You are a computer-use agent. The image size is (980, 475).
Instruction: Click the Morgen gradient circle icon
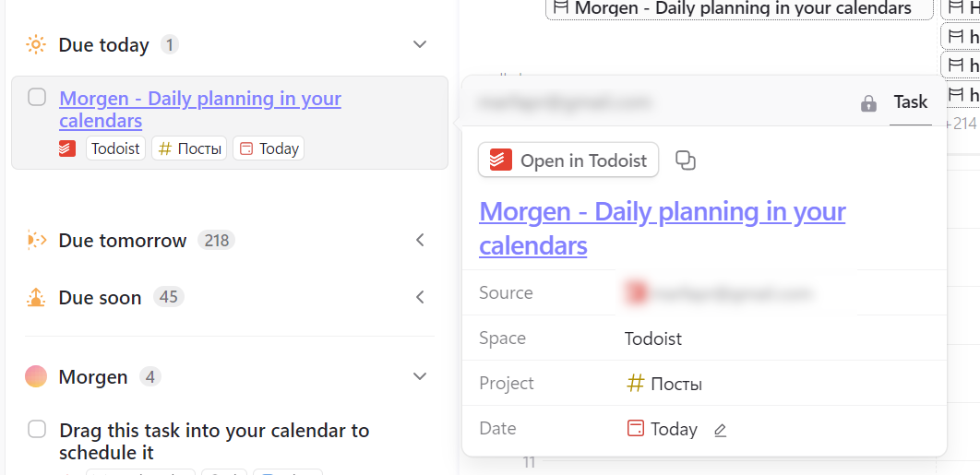(x=36, y=376)
